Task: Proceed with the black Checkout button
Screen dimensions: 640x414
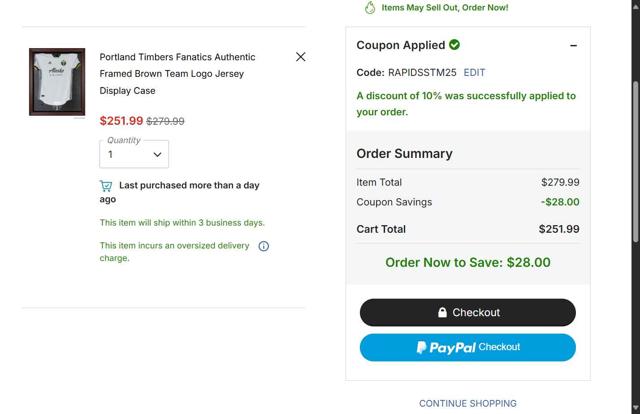Action: [x=468, y=312]
